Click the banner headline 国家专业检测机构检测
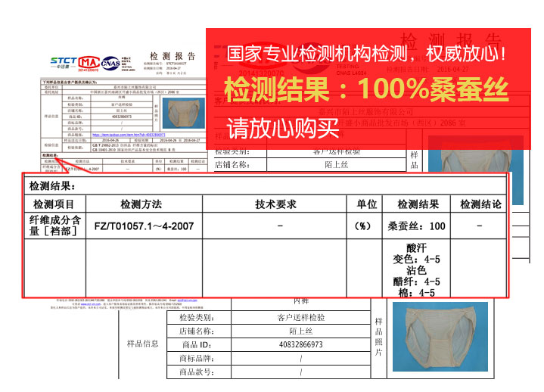Viewport: 544px width, 392px height. [x=317, y=54]
